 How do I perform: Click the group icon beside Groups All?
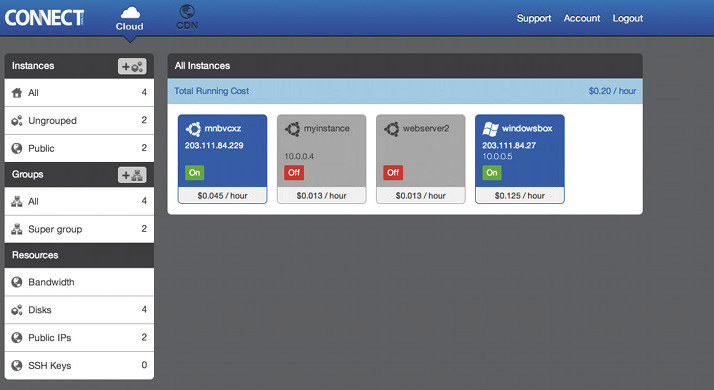17,201
